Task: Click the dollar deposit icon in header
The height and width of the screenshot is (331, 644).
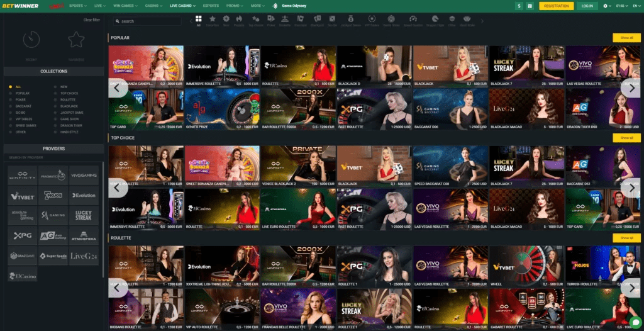Action: coord(519,6)
